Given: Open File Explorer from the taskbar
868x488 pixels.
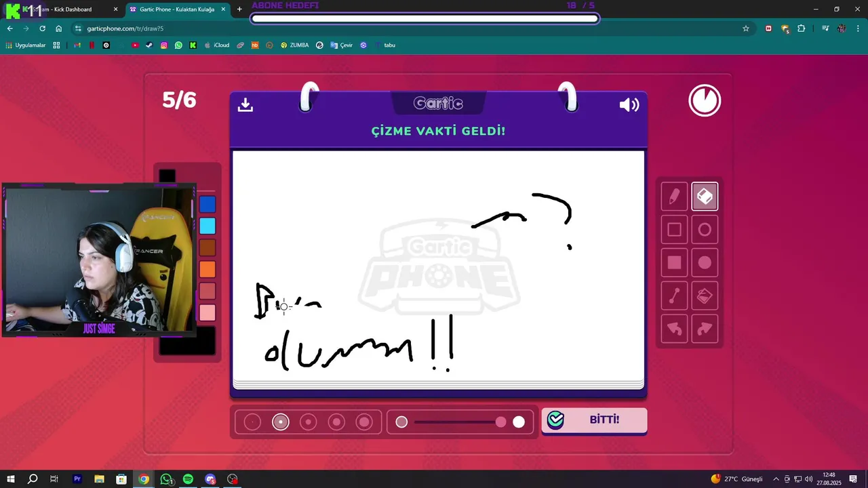Looking at the screenshot, I should [99, 479].
